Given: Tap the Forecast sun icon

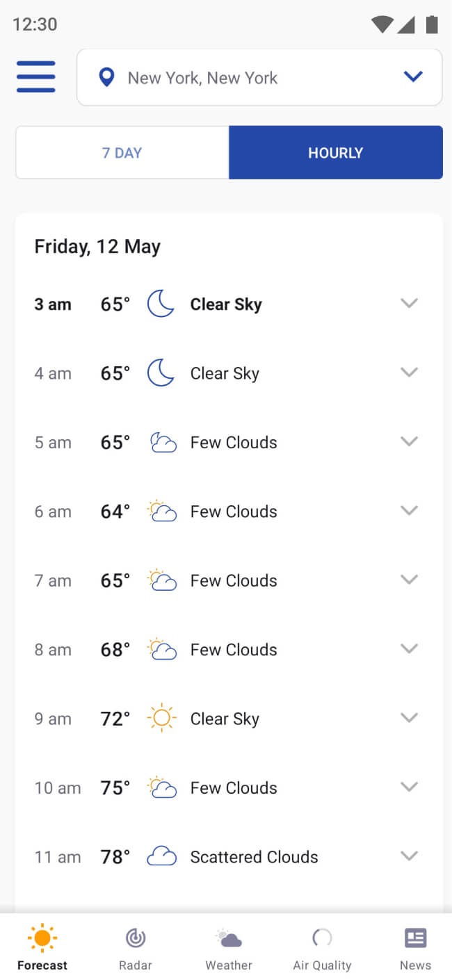Looking at the screenshot, I should (x=42, y=938).
